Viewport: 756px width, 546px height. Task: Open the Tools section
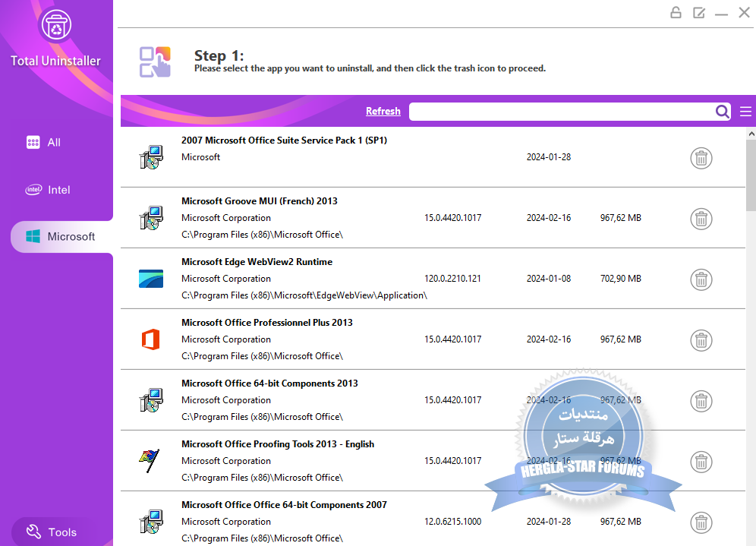[52, 532]
